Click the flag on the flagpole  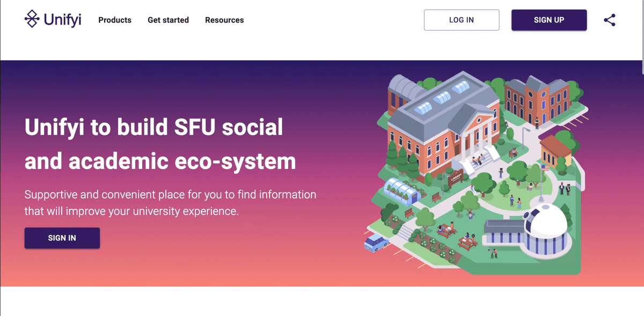546,167
